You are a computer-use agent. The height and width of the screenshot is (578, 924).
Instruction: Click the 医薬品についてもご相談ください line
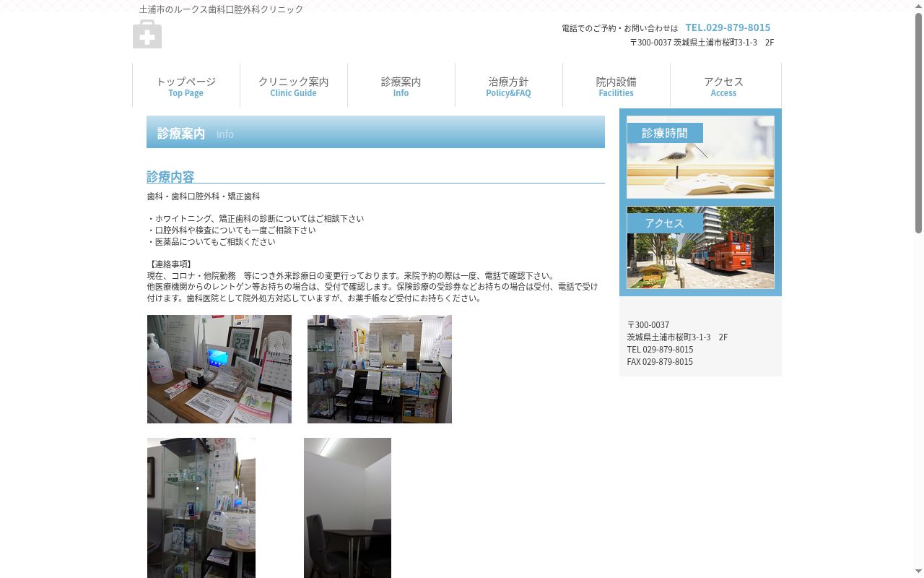click(212, 242)
